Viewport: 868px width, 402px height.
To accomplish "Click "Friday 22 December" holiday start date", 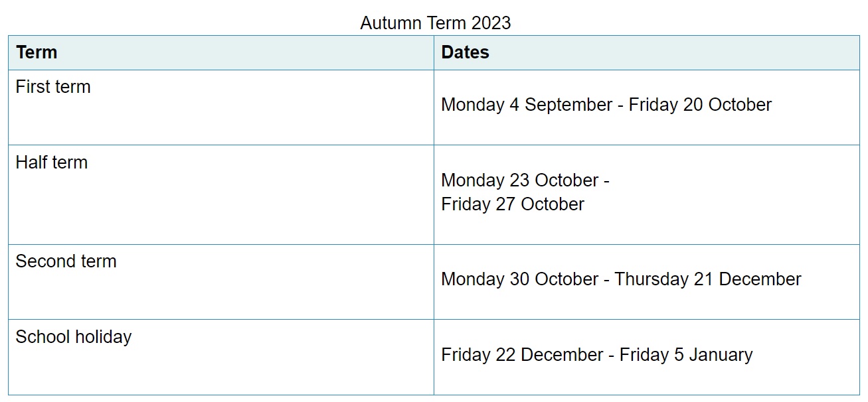I will click(x=521, y=355).
